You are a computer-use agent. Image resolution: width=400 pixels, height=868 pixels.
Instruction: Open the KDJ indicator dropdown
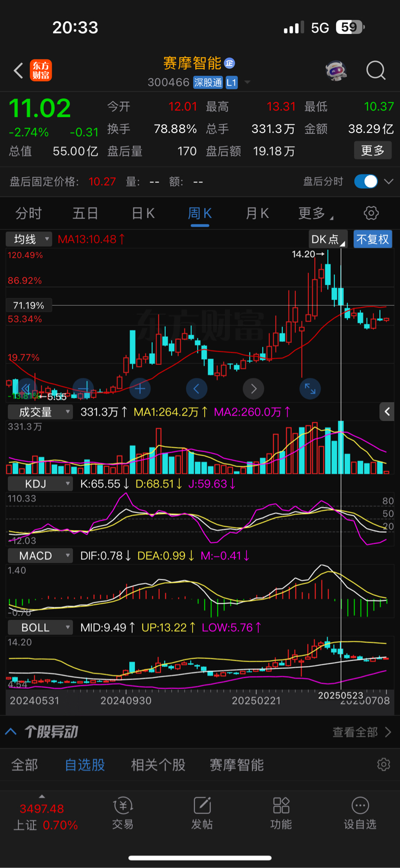[40, 484]
